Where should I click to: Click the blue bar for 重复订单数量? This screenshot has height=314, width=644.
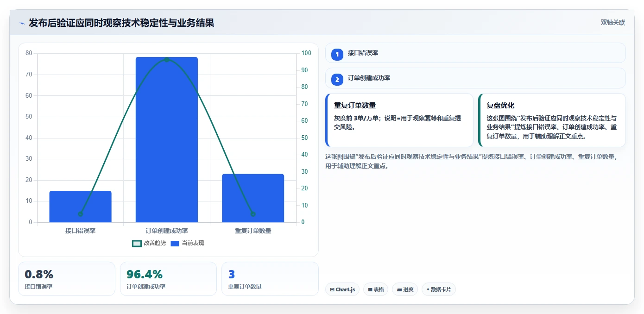(x=253, y=198)
